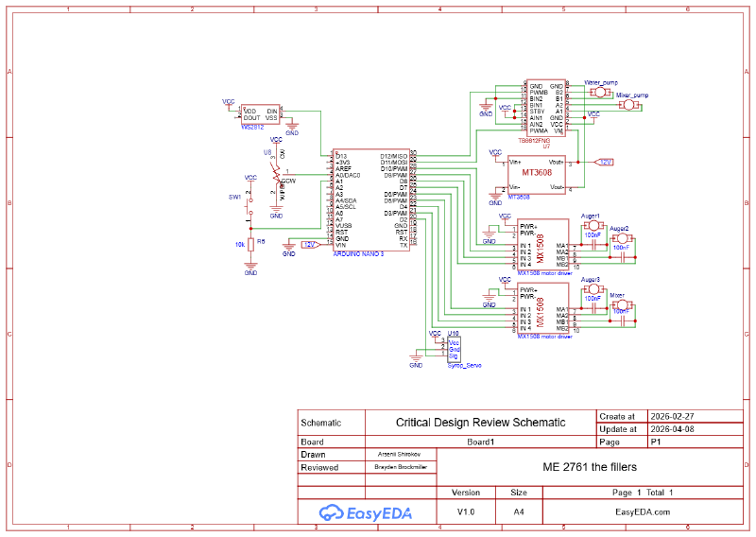Image resolution: width=756 pixels, height=537 pixels.
Task: Click the page value 'P1'
Action: tap(656, 442)
